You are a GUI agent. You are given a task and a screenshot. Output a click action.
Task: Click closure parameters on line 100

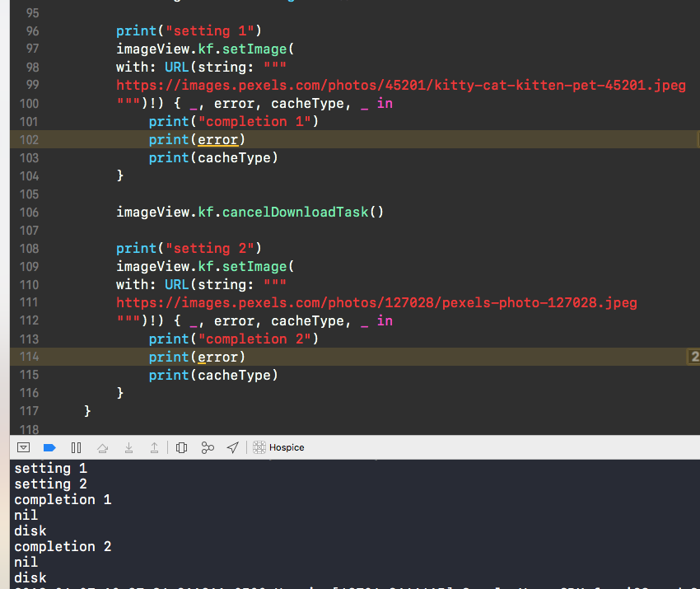point(280,104)
